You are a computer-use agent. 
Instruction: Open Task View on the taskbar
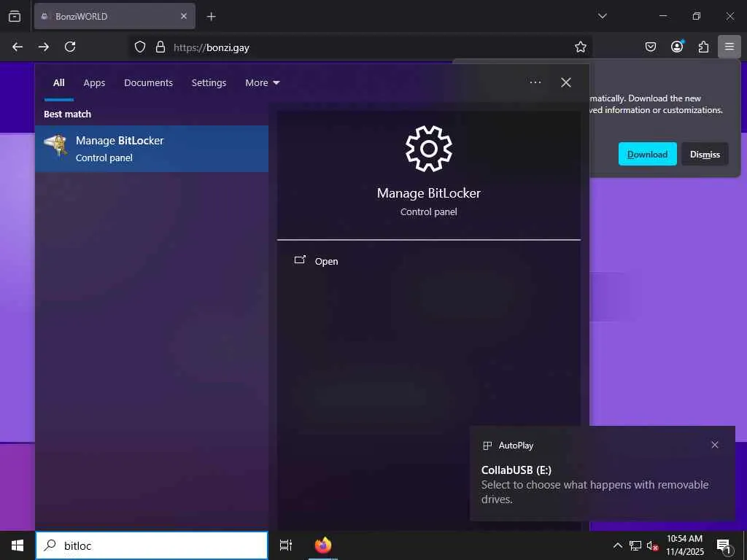[x=286, y=545]
